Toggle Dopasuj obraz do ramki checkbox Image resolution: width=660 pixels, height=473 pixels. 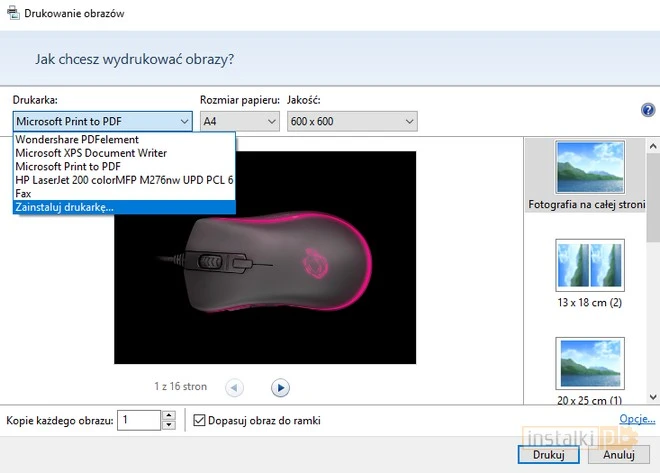pos(199,420)
